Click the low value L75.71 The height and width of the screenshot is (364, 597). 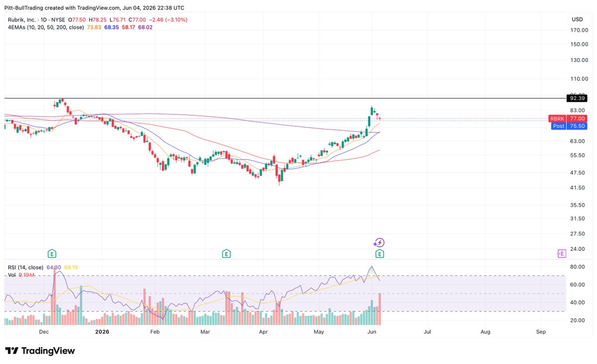pos(118,20)
